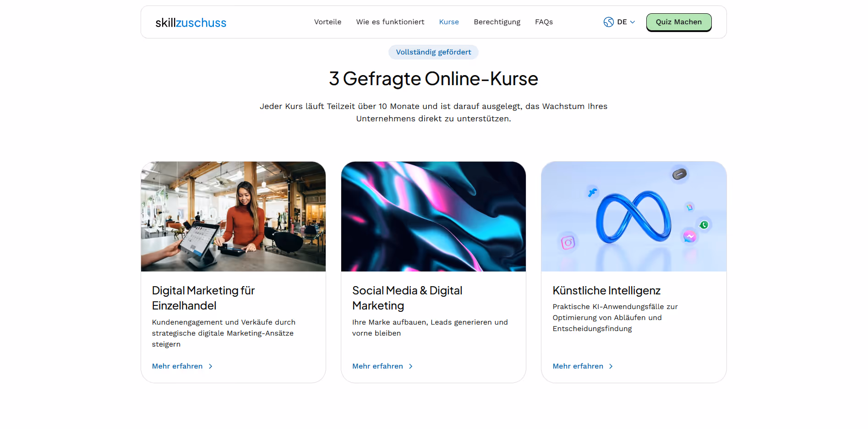Click the Quiz Machen button
The image size is (868, 429).
pos(679,22)
